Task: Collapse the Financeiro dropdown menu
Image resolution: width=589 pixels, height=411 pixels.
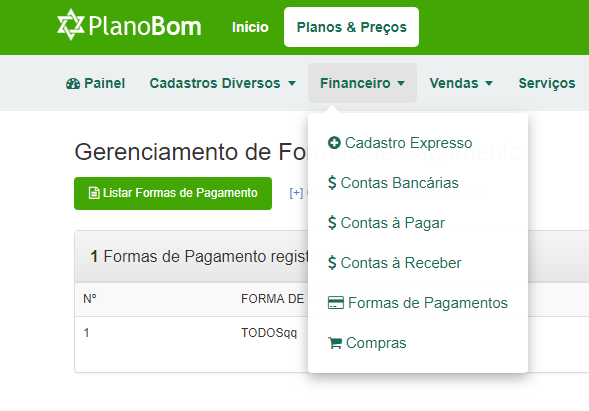Action: point(362,83)
